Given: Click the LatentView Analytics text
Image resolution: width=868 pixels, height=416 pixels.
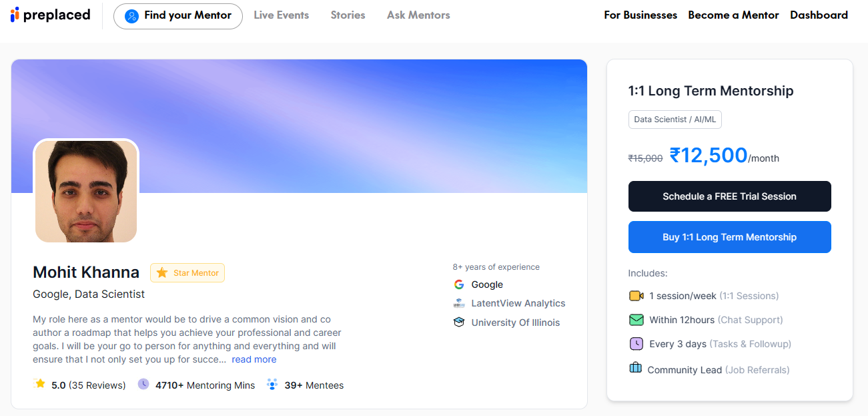Looking at the screenshot, I should click(x=518, y=303).
